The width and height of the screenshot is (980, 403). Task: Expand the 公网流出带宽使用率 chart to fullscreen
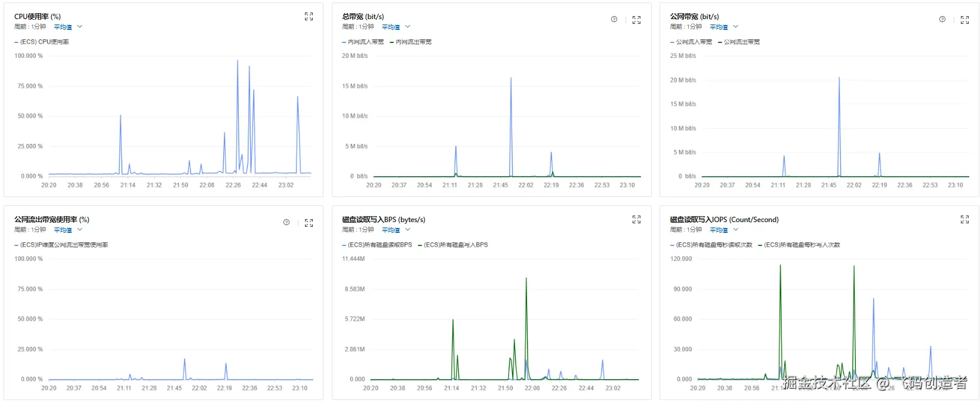click(309, 223)
